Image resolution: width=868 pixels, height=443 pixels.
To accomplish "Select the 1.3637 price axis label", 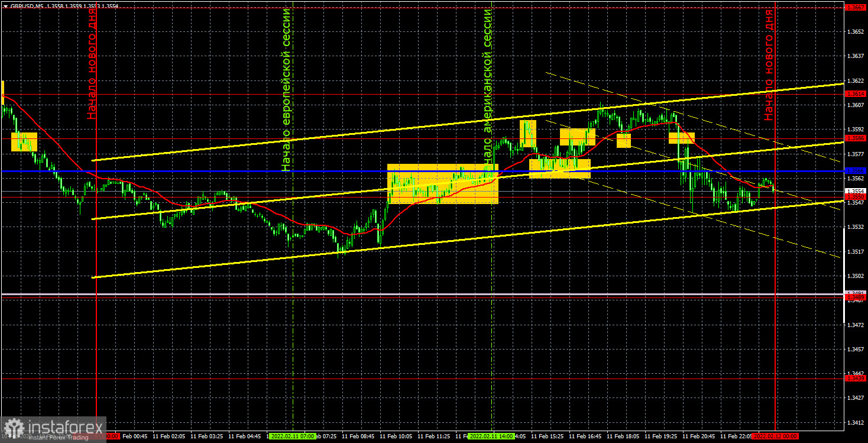I will click(856, 56).
